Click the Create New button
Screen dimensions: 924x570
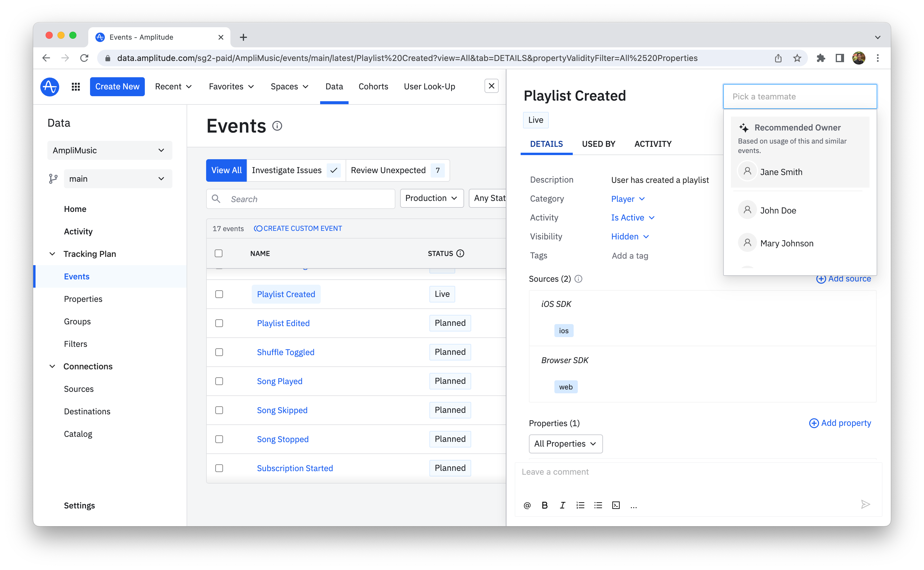coord(117,87)
